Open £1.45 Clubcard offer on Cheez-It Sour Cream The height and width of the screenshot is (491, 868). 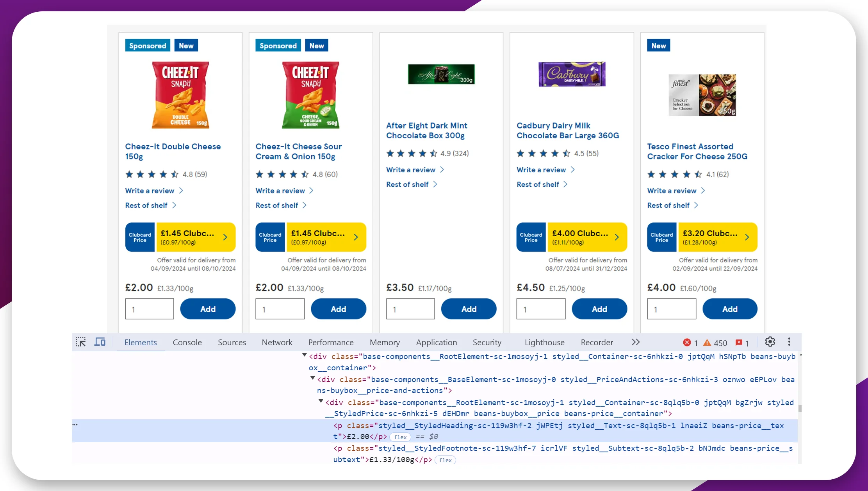click(x=311, y=237)
